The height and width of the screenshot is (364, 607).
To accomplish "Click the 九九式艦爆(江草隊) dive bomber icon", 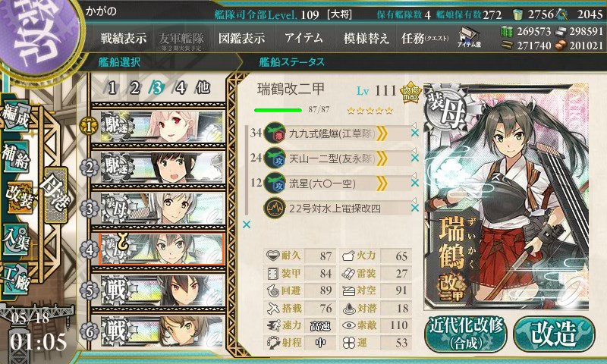I will point(275,133).
